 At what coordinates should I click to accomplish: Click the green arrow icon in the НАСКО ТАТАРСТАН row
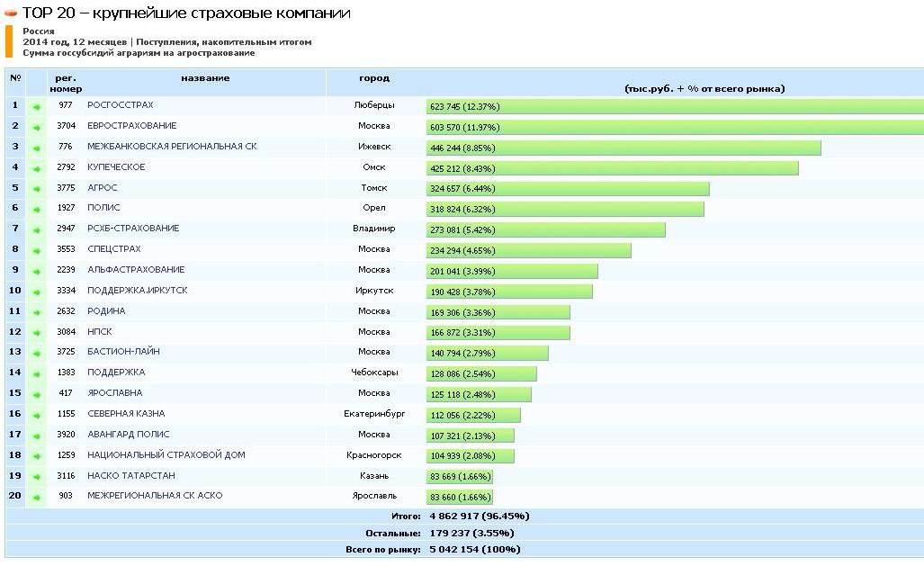[x=37, y=476]
